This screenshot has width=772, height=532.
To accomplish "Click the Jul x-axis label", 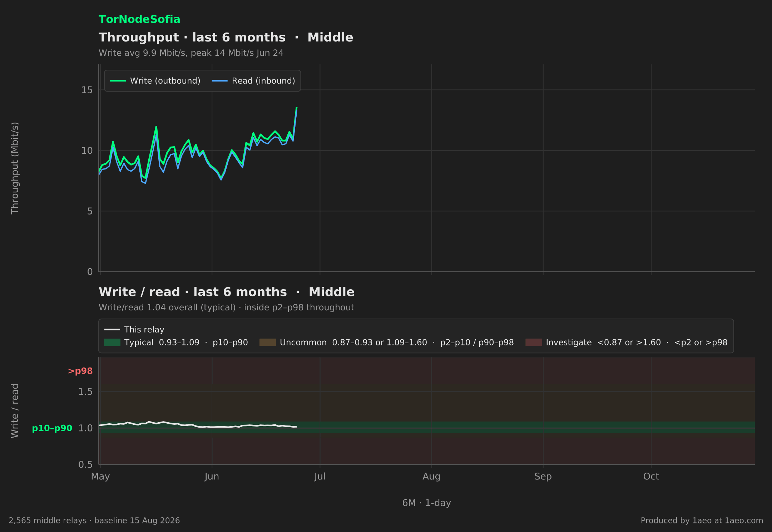I will tap(320, 477).
